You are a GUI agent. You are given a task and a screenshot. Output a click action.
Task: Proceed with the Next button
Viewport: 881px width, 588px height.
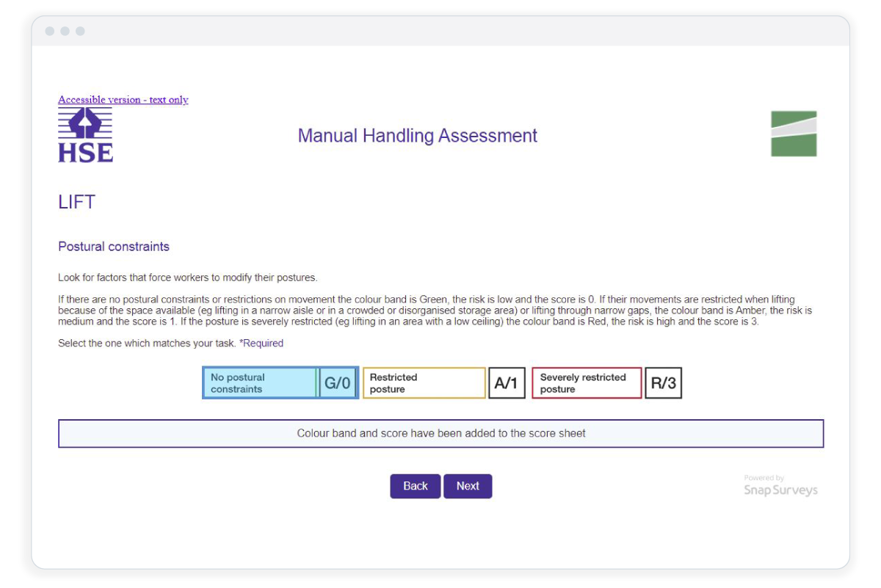pos(468,486)
